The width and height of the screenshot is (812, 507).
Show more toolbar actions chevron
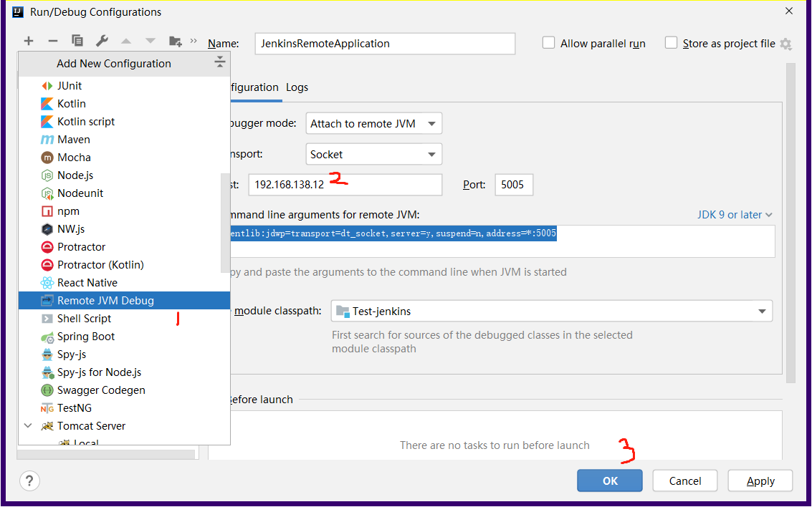pyautogui.click(x=194, y=40)
